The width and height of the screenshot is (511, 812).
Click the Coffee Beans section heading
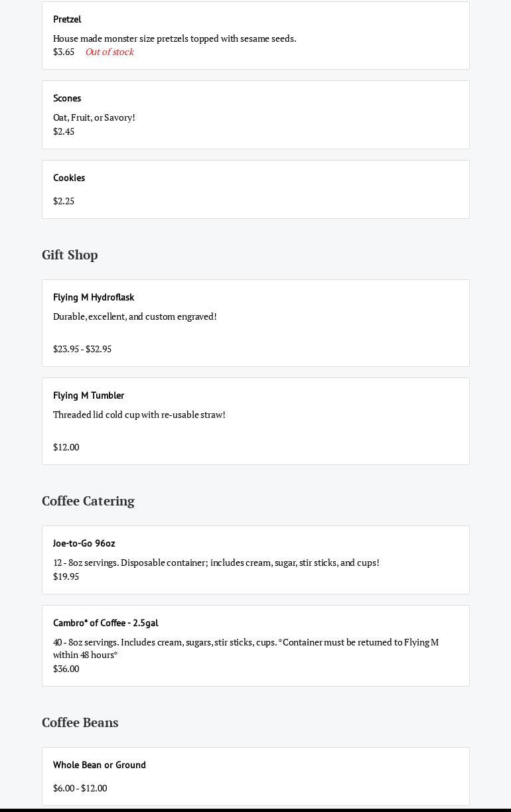[80, 722]
